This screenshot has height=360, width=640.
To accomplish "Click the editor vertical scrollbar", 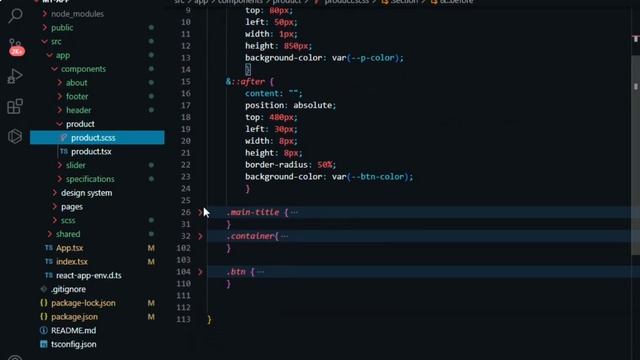I will point(635,155).
